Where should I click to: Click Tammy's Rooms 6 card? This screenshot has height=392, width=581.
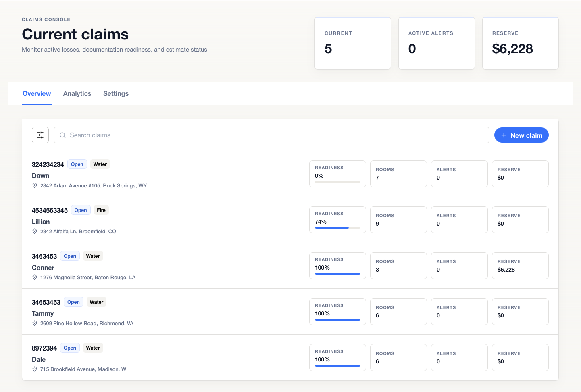(x=398, y=312)
